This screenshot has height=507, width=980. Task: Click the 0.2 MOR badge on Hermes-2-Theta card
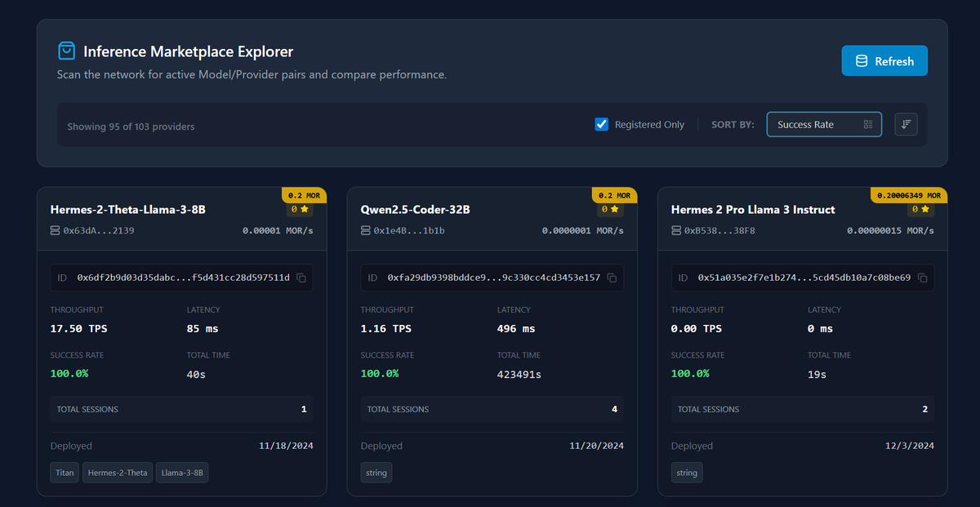[305, 195]
